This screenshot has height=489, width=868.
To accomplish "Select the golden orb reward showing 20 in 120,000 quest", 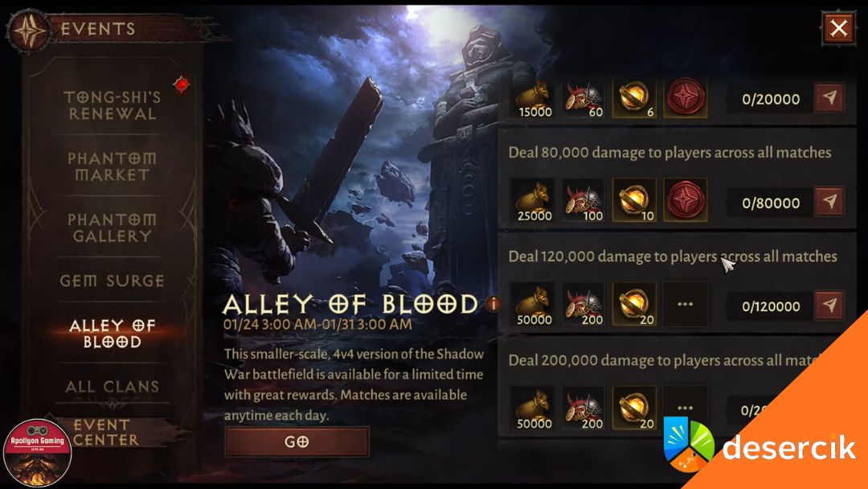I will 634,304.
